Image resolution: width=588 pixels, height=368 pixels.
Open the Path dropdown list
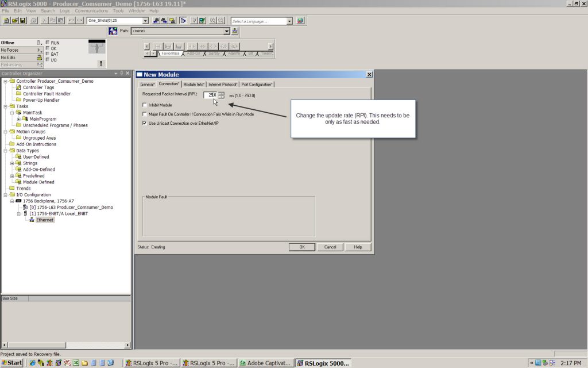coord(226,31)
